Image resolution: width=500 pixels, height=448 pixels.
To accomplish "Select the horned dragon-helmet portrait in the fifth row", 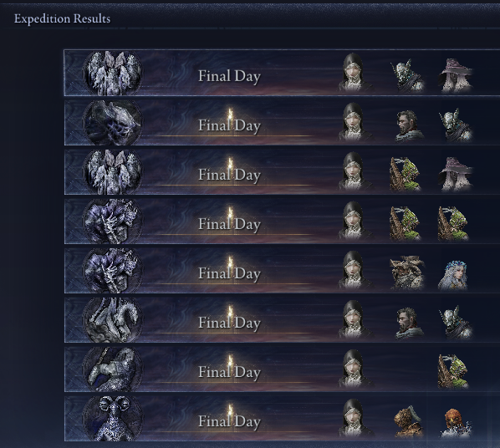I will click(x=406, y=272).
